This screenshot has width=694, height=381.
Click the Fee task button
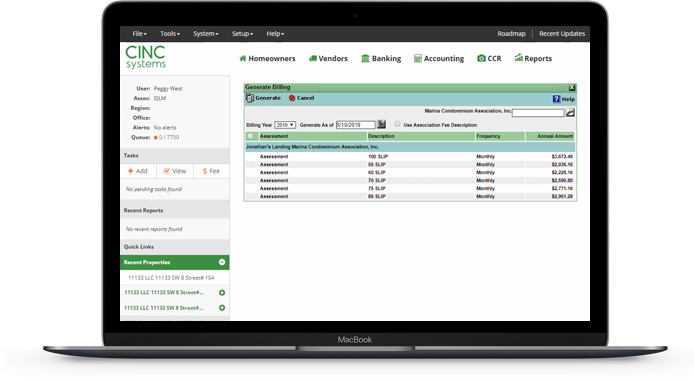(211, 171)
